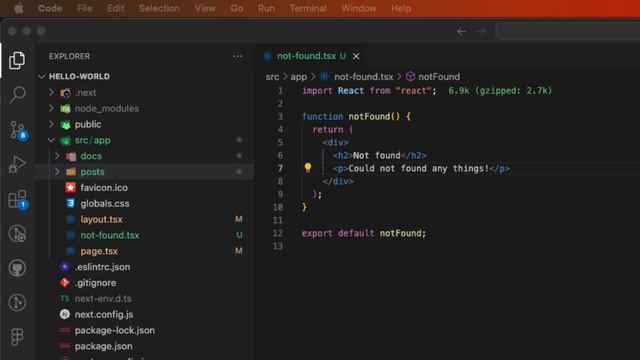Click the .gitignore git file icon
Image resolution: width=640 pixels, height=360 pixels.
tap(64, 282)
